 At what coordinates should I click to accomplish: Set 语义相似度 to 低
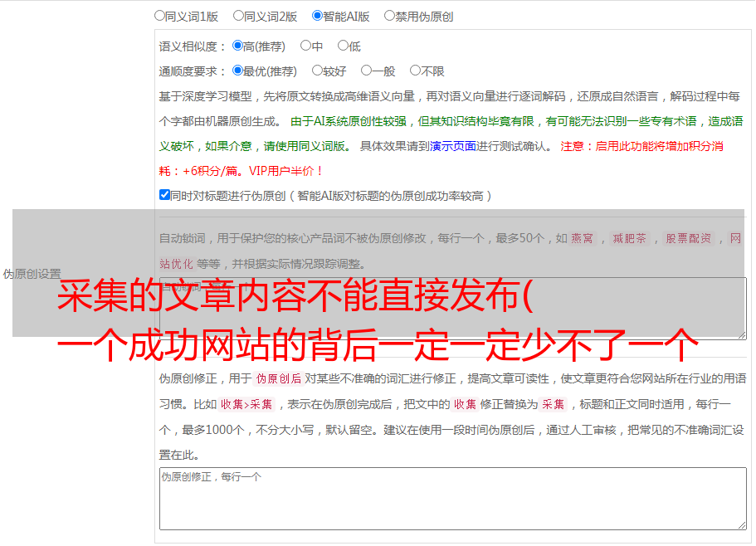[x=343, y=46]
